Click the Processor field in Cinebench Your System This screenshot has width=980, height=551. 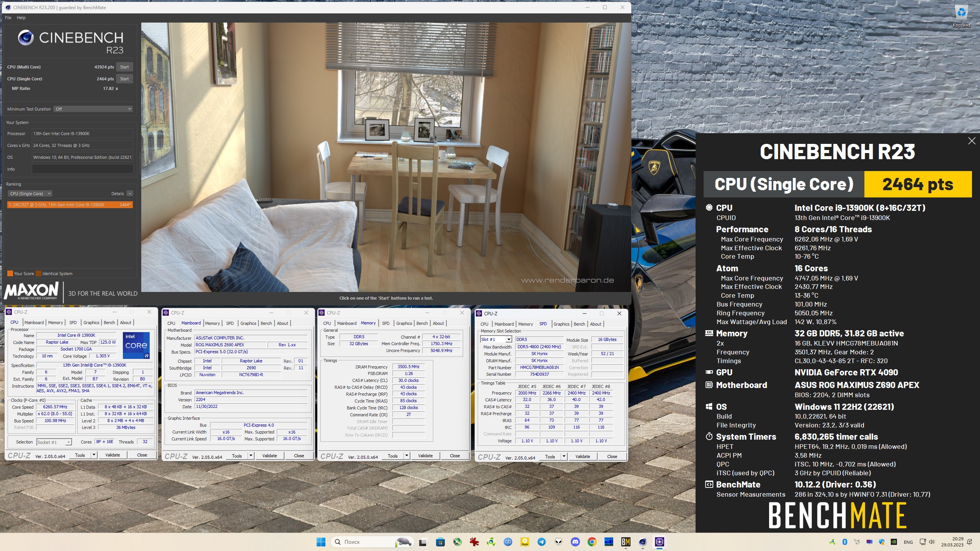pyautogui.click(x=82, y=134)
